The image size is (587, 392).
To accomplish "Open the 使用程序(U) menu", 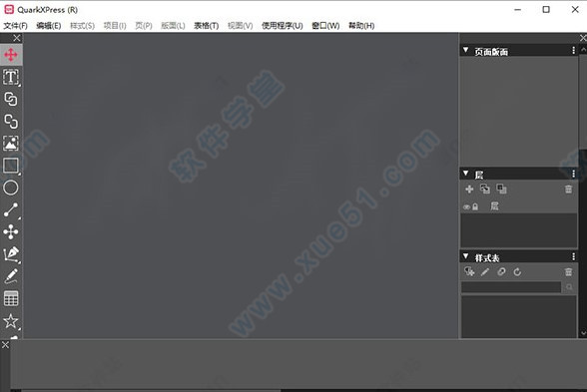I will tap(283, 26).
